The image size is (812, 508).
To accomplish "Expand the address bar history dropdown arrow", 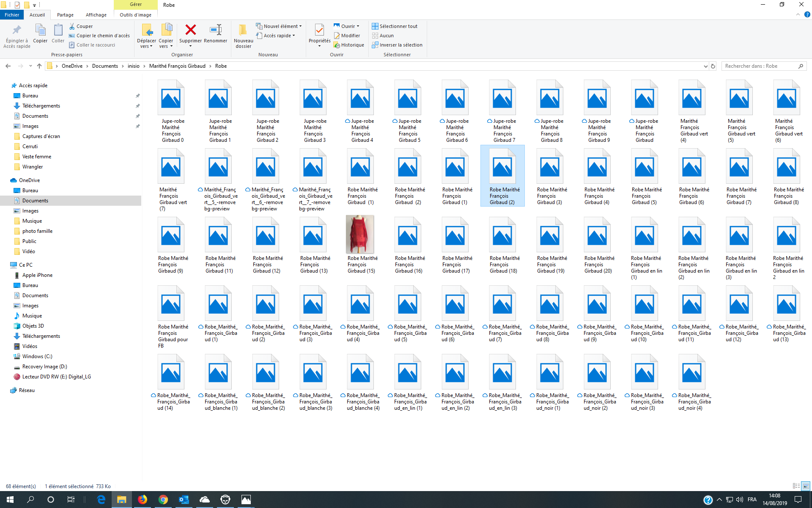I will [705, 66].
